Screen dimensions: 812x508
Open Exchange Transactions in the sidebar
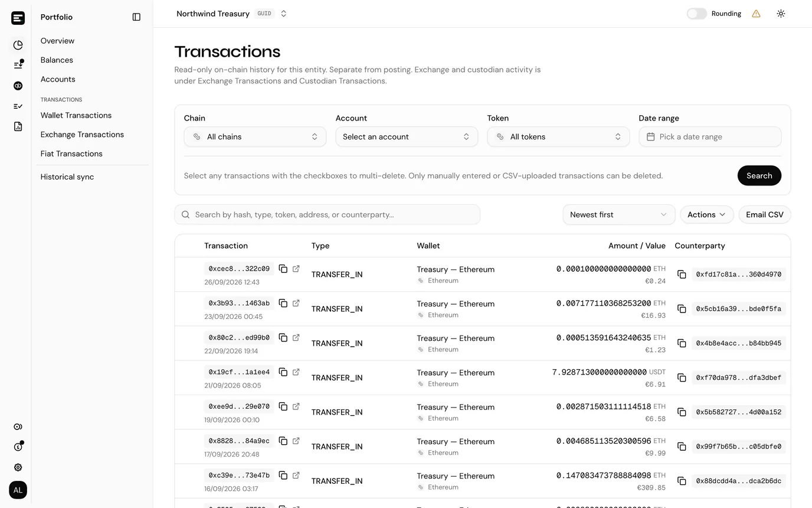point(82,135)
